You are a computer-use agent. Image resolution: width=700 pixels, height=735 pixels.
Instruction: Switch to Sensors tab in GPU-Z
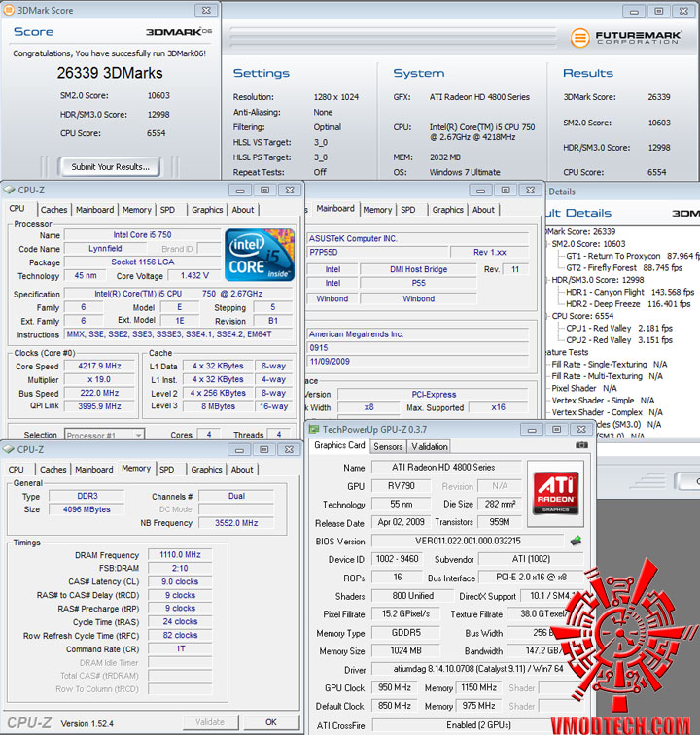[388, 446]
